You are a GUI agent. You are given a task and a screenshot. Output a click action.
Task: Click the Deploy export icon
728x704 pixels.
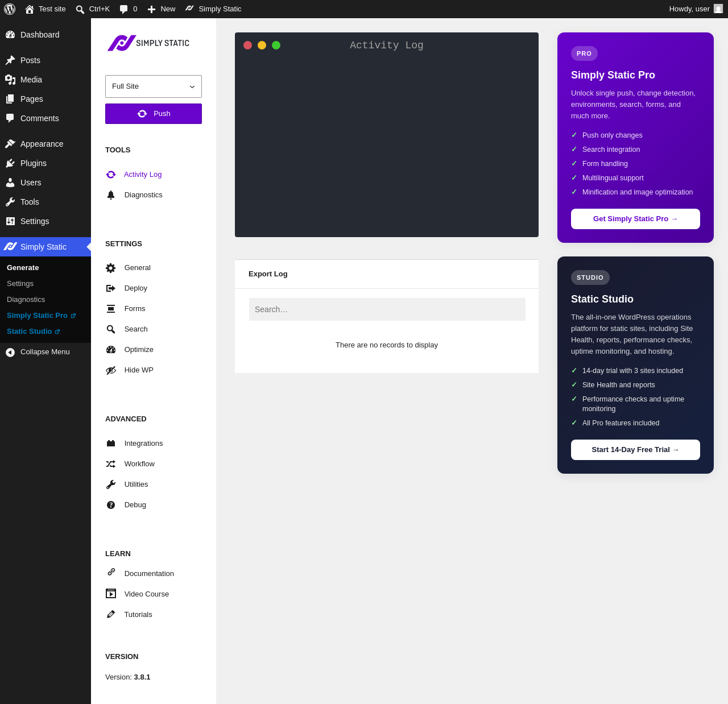click(111, 288)
